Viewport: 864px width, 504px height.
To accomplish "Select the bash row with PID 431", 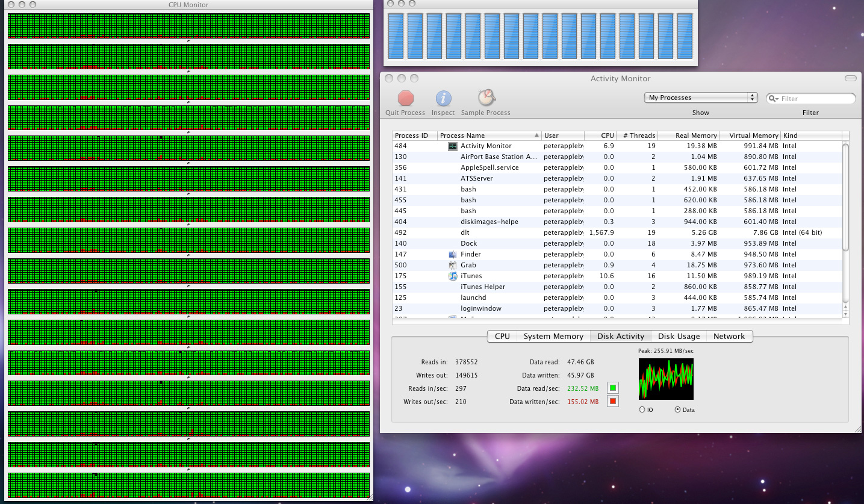I will [x=617, y=189].
